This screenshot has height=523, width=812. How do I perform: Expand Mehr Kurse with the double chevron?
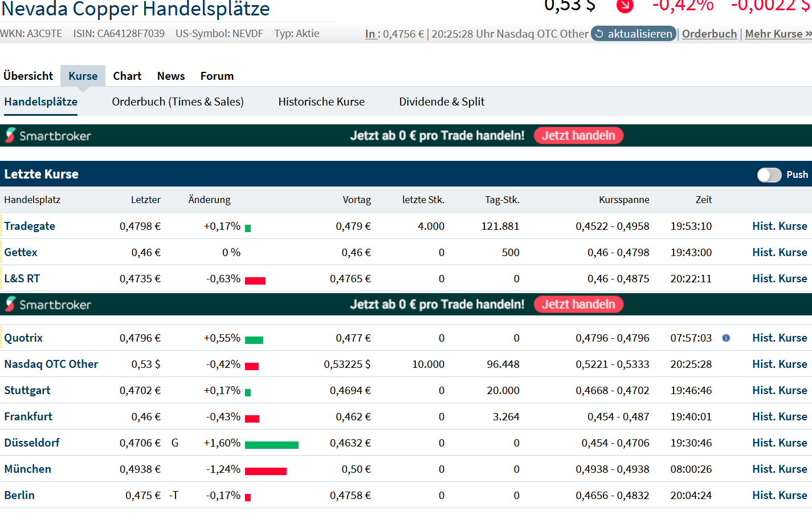click(x=808, y=34)
